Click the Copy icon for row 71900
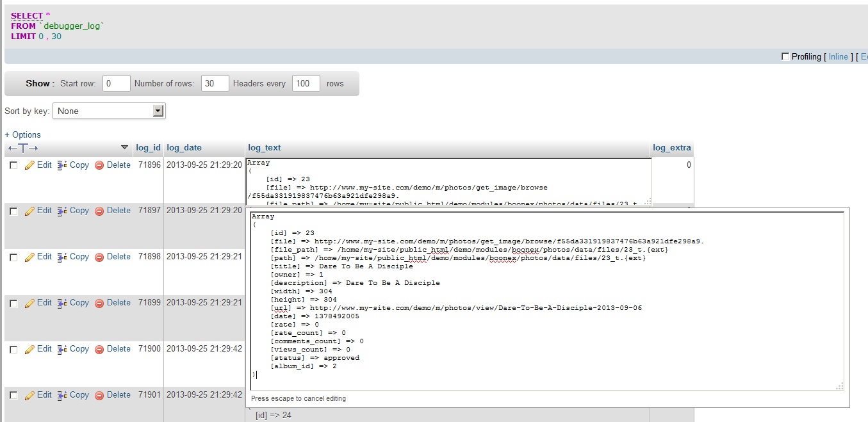 pyautogui.click(x=62, y=350)
